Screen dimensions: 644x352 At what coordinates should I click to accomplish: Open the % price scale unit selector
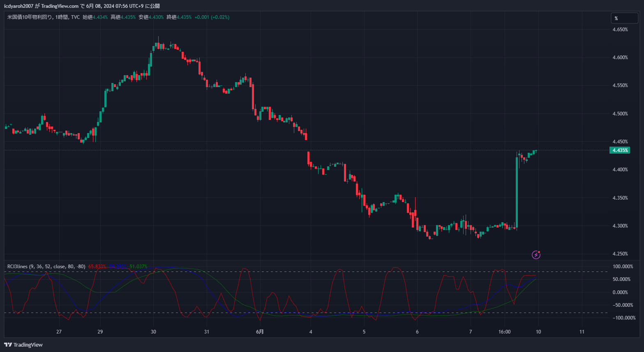click(624, 18)
